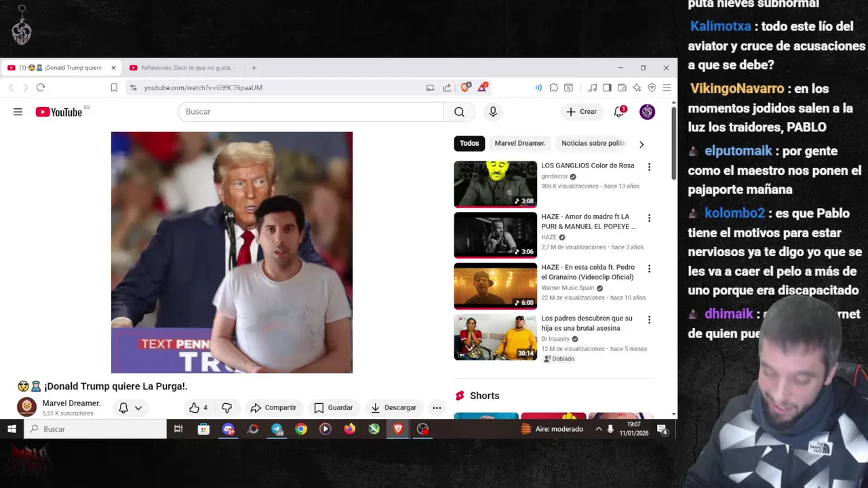This screenshot has height=488, width=868.
Task: Open Los padres descubren video thumbnail
Action: click(495, 337)
